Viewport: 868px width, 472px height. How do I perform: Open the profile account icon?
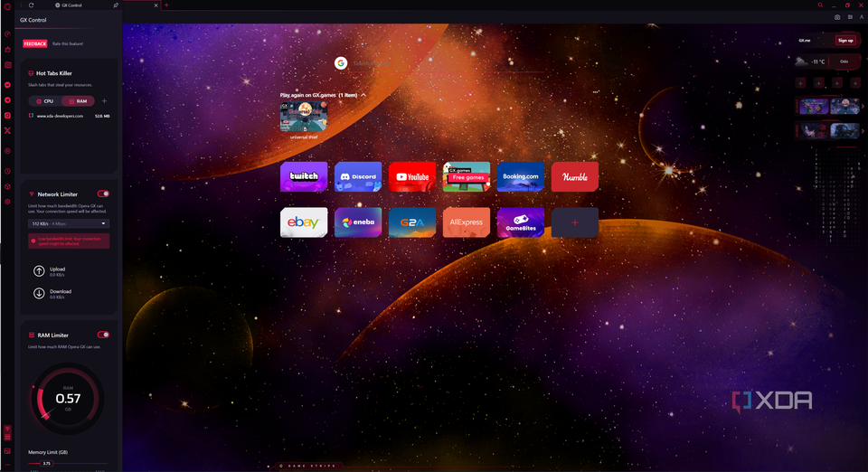[x=862, y=17]
